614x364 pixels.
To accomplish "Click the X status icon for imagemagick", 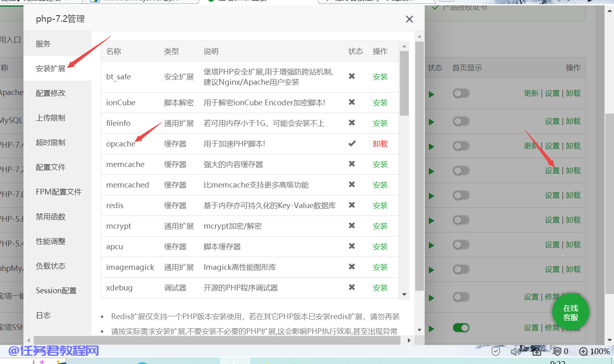I will tap(352, 267).
